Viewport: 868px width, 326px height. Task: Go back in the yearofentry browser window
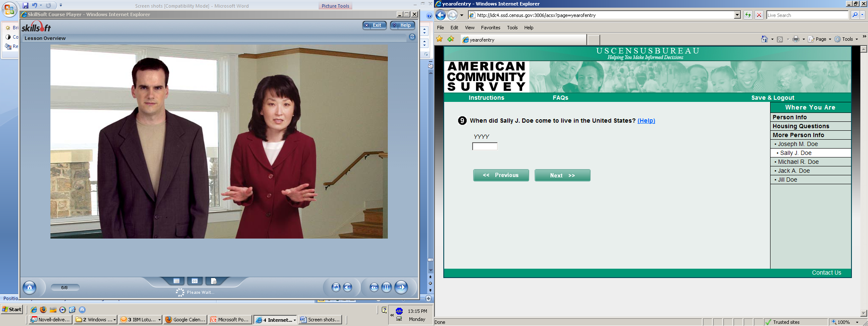[441, 15]
